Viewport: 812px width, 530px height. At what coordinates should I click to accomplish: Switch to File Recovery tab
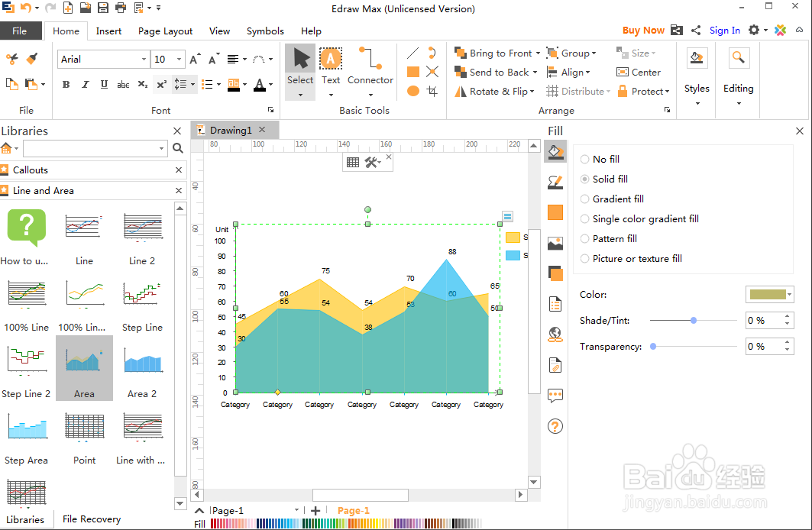[x=92, y=519]
